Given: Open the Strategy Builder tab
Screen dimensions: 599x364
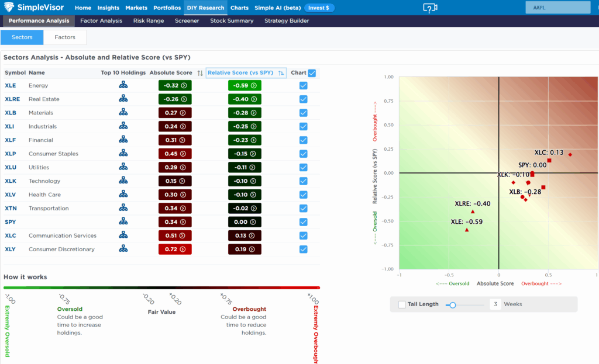Looking at the screenshot, I should (x=287, y=20).
